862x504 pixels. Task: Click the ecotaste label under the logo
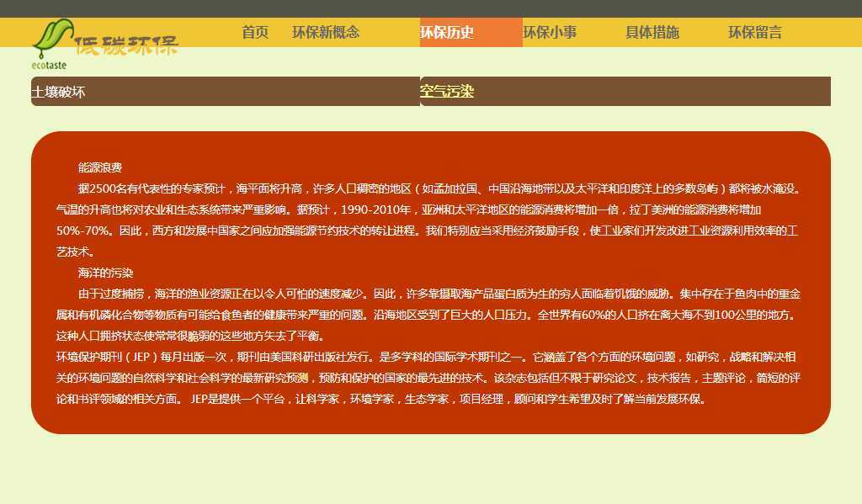[49, 65]
